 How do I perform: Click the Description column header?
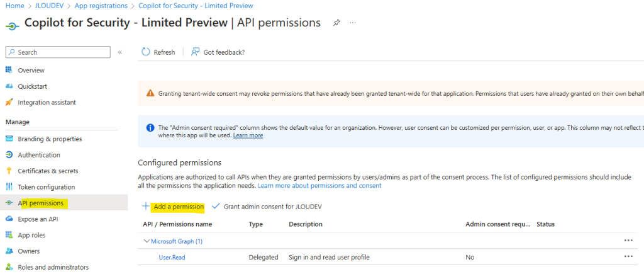click(306, 224)
